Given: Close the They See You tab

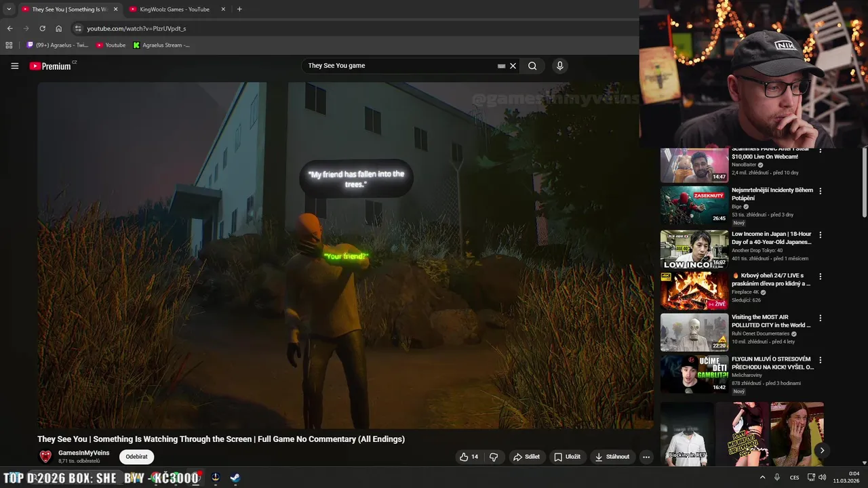Looking at the screenshot, I should tap(115, 9).
